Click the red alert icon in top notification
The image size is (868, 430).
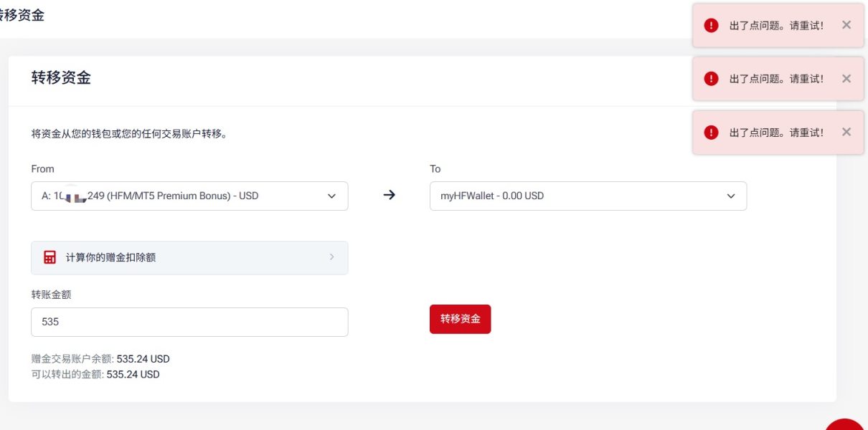pyautogui.click(x=711, y=25)
